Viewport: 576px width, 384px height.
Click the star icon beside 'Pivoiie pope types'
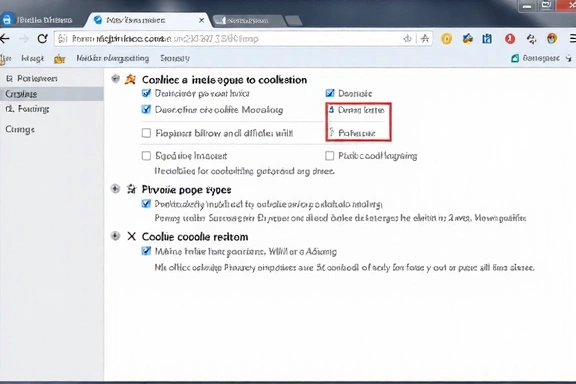131,189
